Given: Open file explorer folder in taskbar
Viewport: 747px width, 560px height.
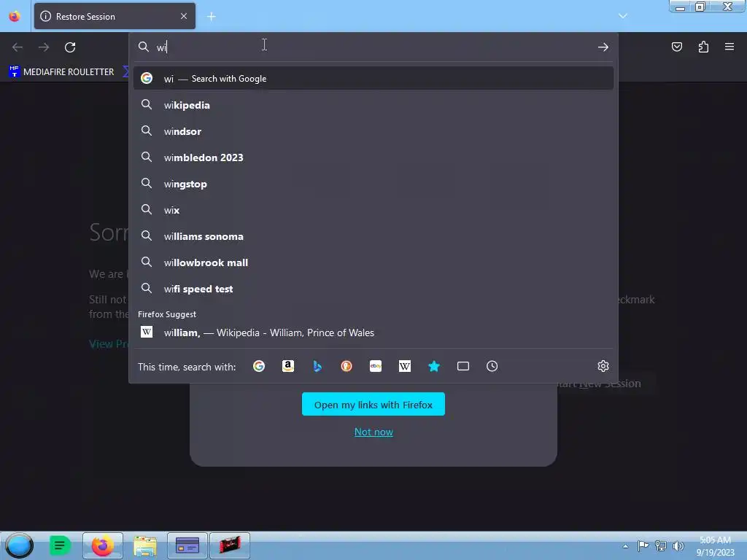Looking at the screenshot, I should 145,545.
